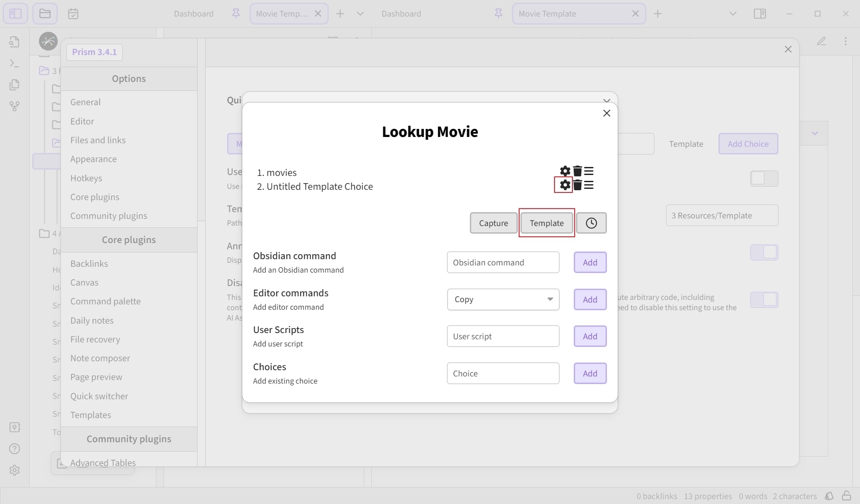Click the Capture button
The height and width of the screenshot is (504, 860).
tap(494, 223)
